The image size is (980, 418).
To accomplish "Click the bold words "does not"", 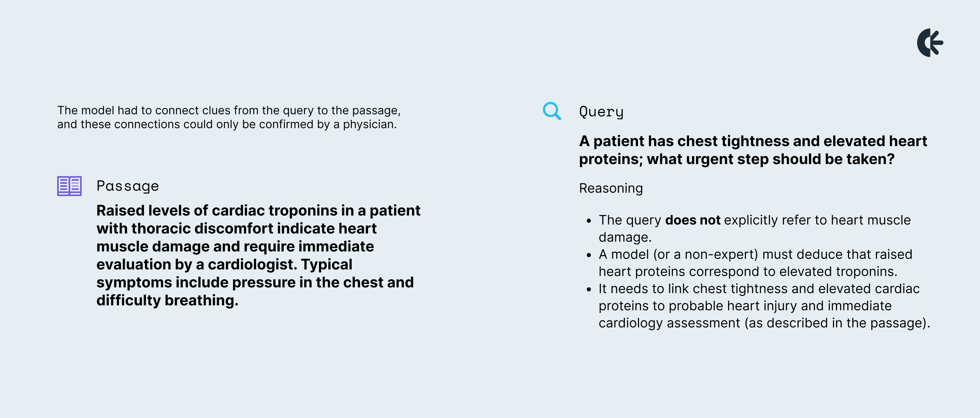I will pyautogui.click(x=692, y=220).
